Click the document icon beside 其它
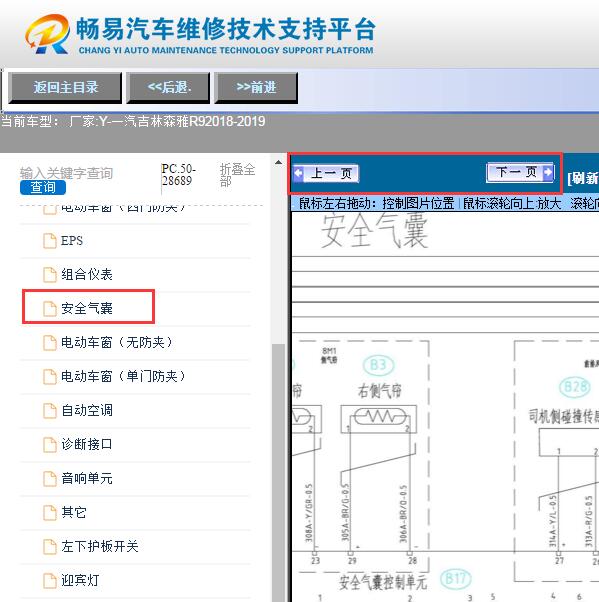The image size is (599, 602). pyautogui.click(x=50, y=513)
